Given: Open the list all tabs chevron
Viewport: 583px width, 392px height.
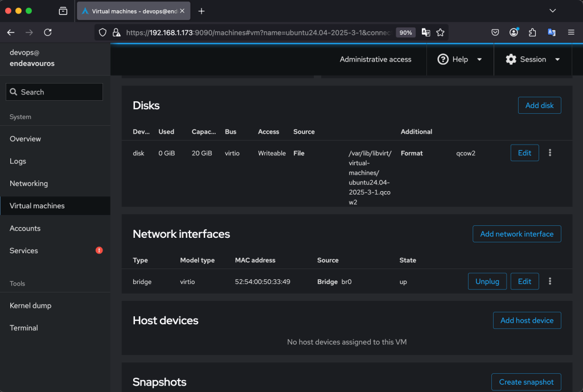Looking at the screenshot, I should coord(552,11).
